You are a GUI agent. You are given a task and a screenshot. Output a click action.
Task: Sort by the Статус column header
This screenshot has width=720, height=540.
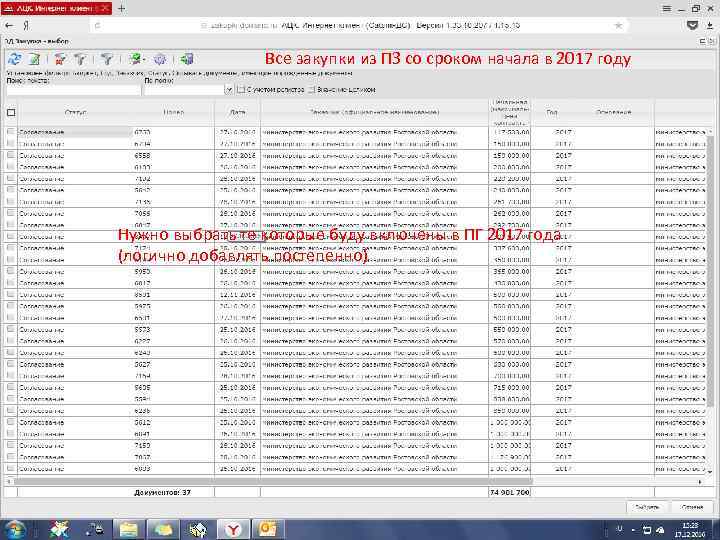click(x=75, y=112)
